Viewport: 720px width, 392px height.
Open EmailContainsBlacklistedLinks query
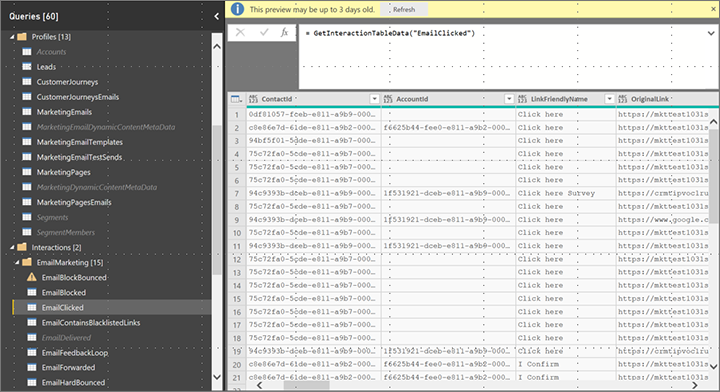click(x=91, y=323)
